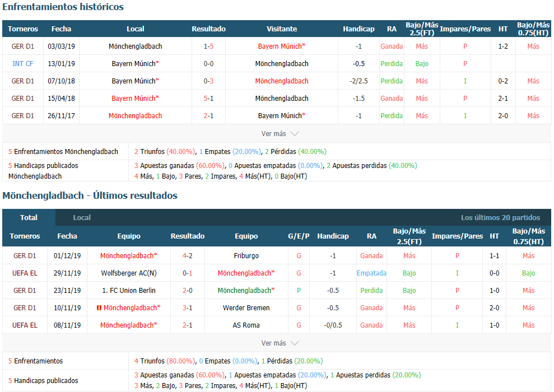Screen dimensions: 554x392
Task: Open Bayern Múnich team on 03/03/19 row
Action: tap(282, 46)
